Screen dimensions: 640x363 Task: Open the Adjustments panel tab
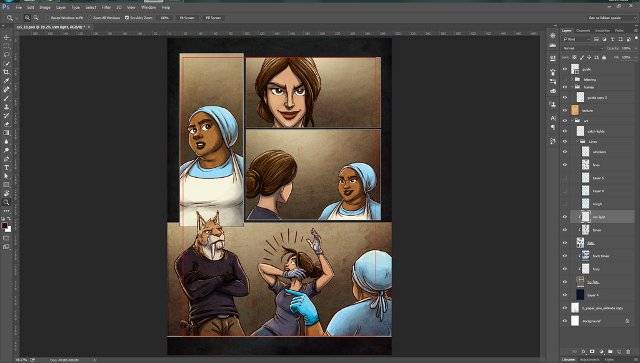point(589,360)
